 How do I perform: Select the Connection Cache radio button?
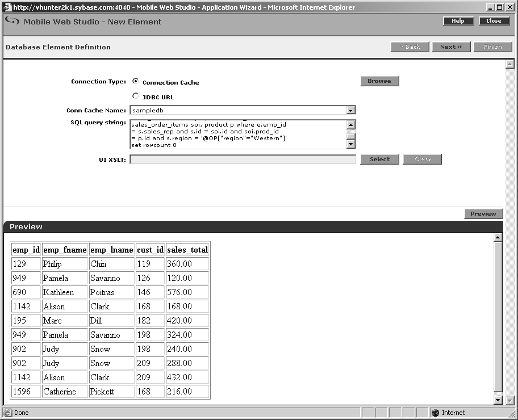click(x=135, y=81)
